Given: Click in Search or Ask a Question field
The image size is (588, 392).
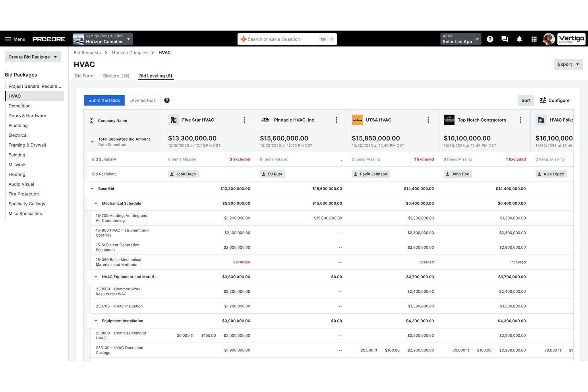Looking at the screenshot, I should click(287, 39).
